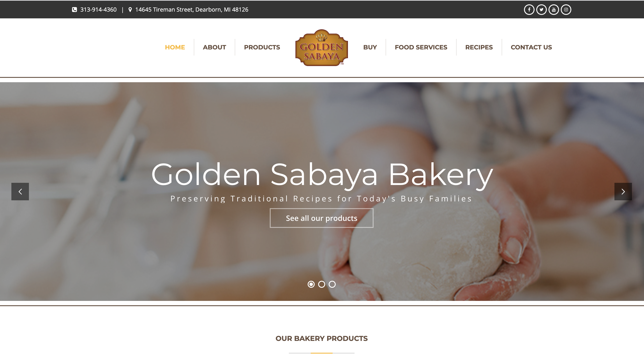The width and height of the screenshot is (644, 356).
Task: Click See all our products button
Action: click(321, 218)
